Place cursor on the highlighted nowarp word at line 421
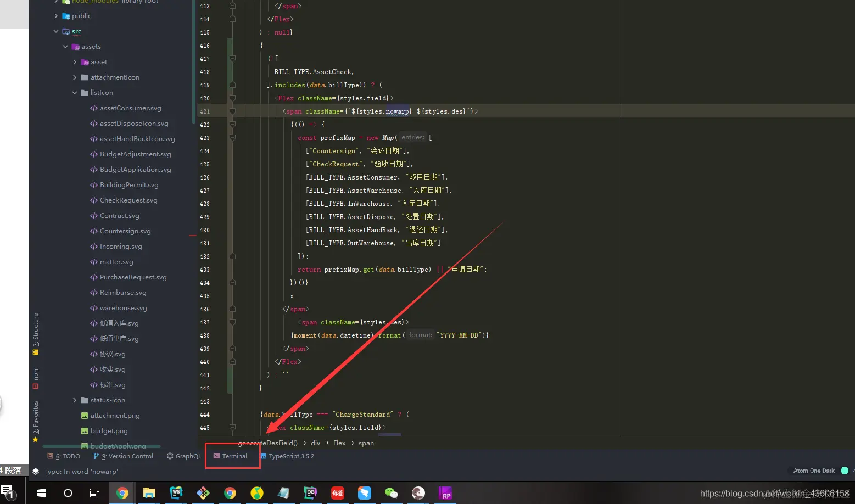Image resolution: width=855 pixels, height=504 pixels. click(398, 111)
